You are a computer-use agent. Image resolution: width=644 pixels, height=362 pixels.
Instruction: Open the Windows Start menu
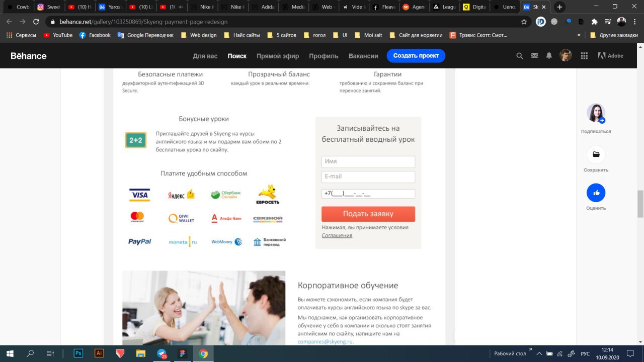point(10,353)
